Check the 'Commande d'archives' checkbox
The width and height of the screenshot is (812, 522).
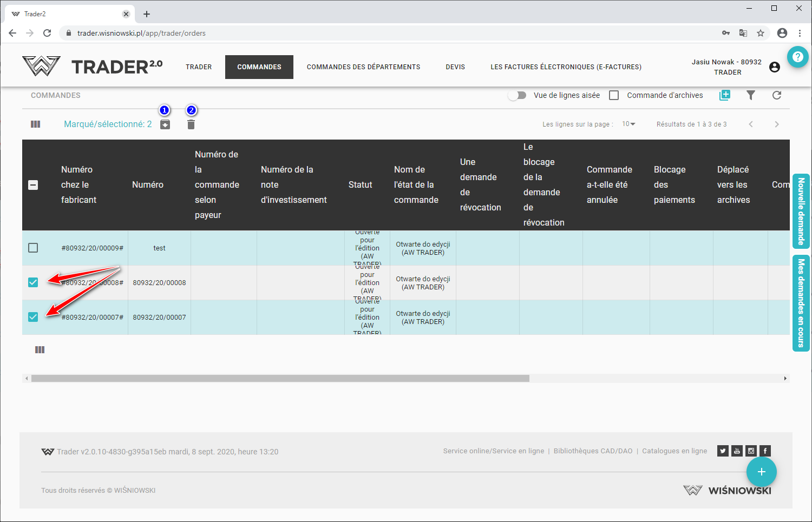614,95
